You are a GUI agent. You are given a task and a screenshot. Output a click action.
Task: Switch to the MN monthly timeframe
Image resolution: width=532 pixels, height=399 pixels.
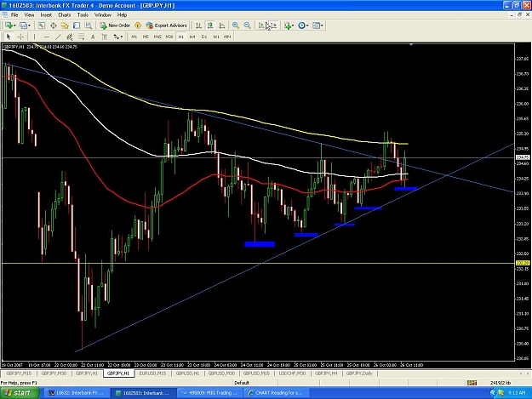pos(227,37)
